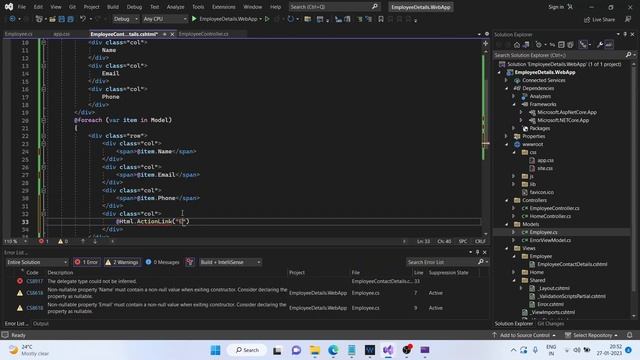Click the Live Share icon
Image resolution: width=640 pixels, height=360 pixels.
click(x=587, y=20)
